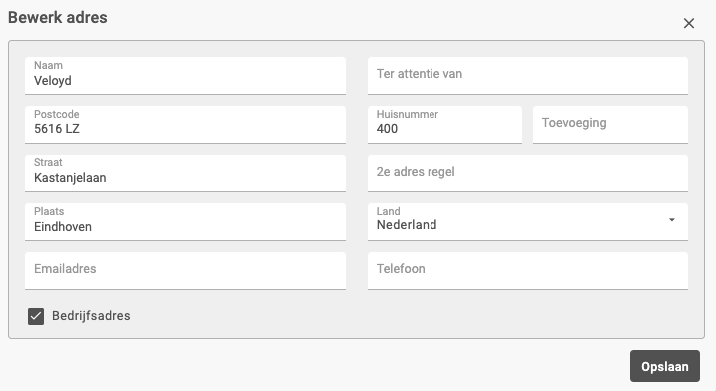
Task: Focus the Plaats field showing Eindhoven
Action: [185, 222]
